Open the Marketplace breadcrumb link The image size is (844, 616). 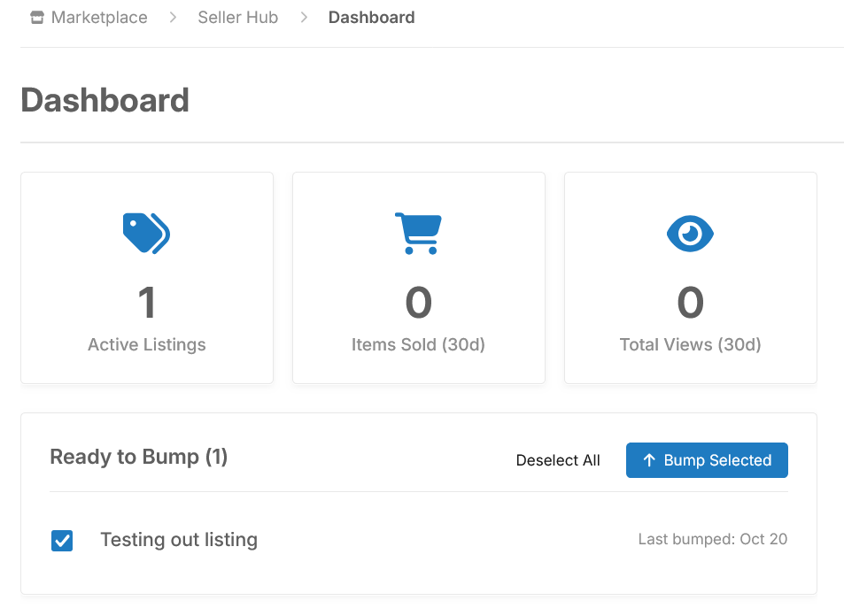click(x=99, y=18)
